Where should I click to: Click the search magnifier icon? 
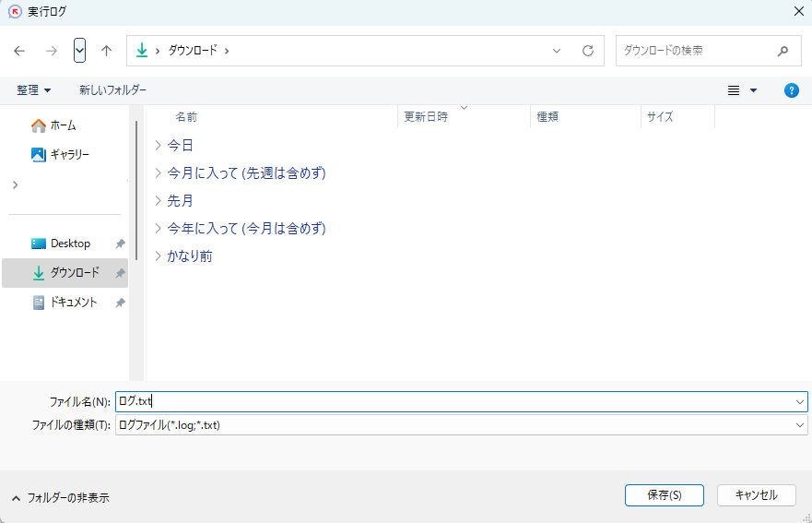tap(783, 51)
